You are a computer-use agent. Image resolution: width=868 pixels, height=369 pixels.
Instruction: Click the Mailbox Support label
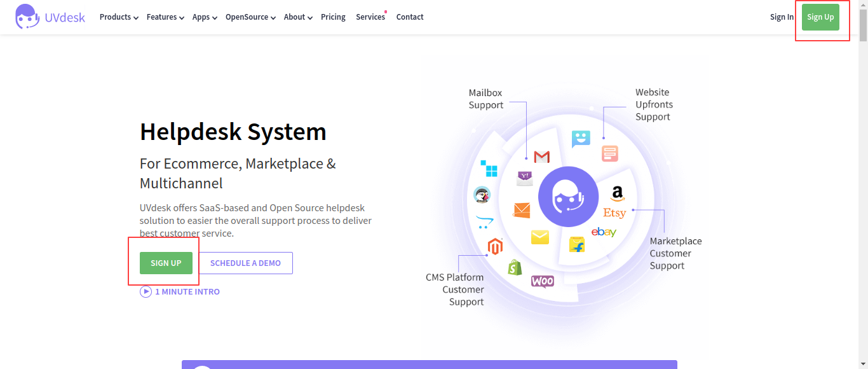486,99
